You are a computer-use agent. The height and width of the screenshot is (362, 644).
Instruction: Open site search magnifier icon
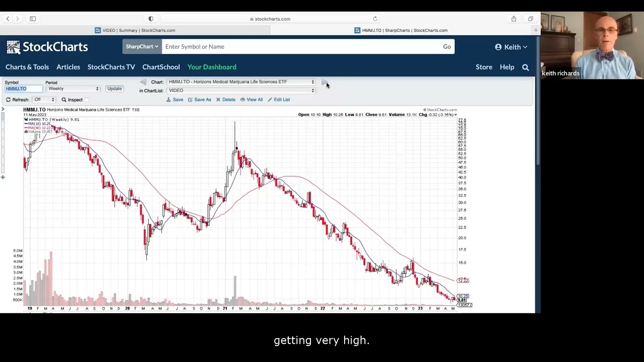coord(525,67)
